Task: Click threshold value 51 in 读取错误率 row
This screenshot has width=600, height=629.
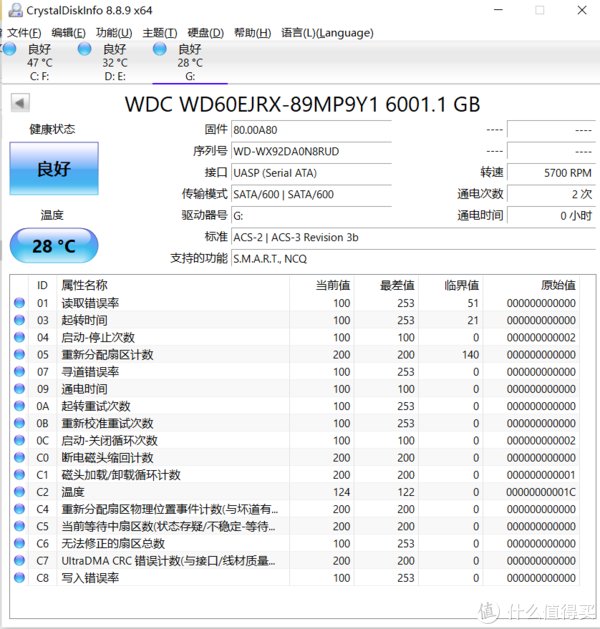Action: coord(473,303)
